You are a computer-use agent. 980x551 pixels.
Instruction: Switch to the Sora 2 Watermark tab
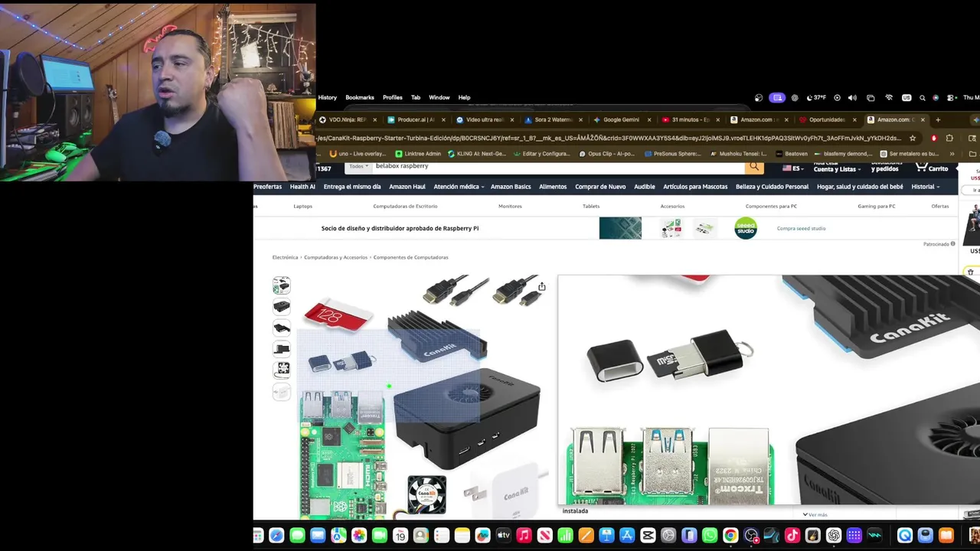coord(552,120)
